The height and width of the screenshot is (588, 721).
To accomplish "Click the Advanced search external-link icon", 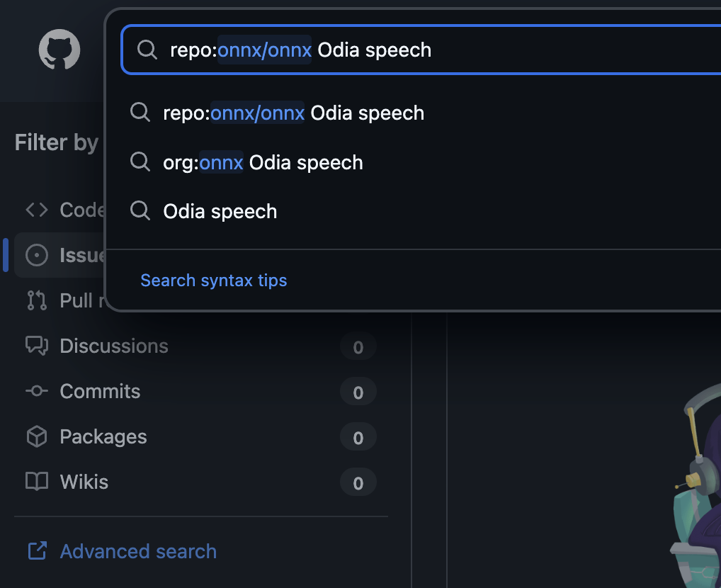I will 37,551.
